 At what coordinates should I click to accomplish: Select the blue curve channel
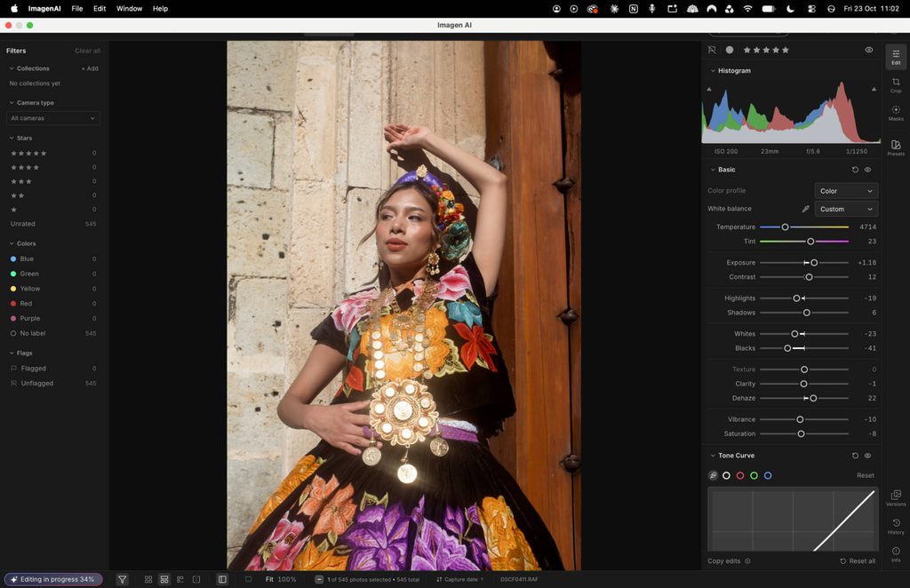tap(768, 475)
